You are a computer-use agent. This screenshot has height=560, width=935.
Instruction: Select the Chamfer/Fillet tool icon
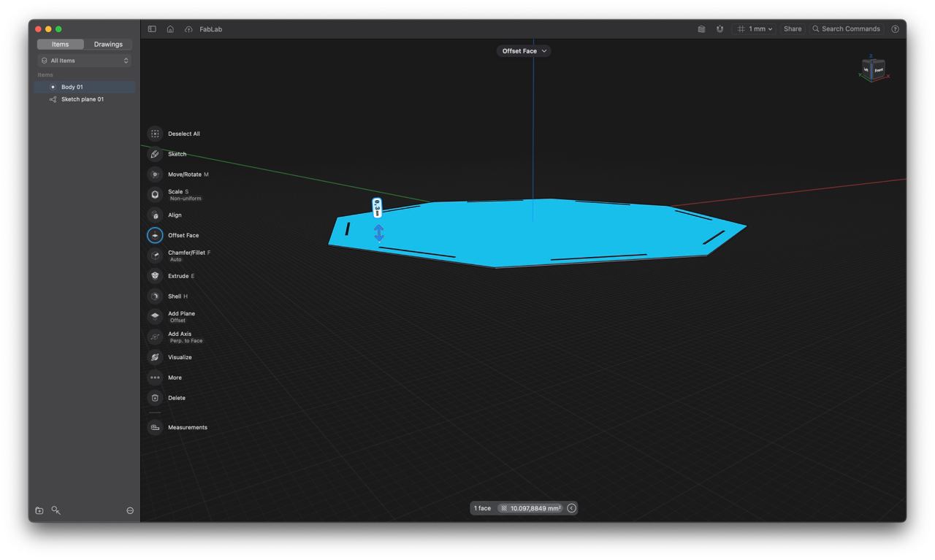point(155,256)
